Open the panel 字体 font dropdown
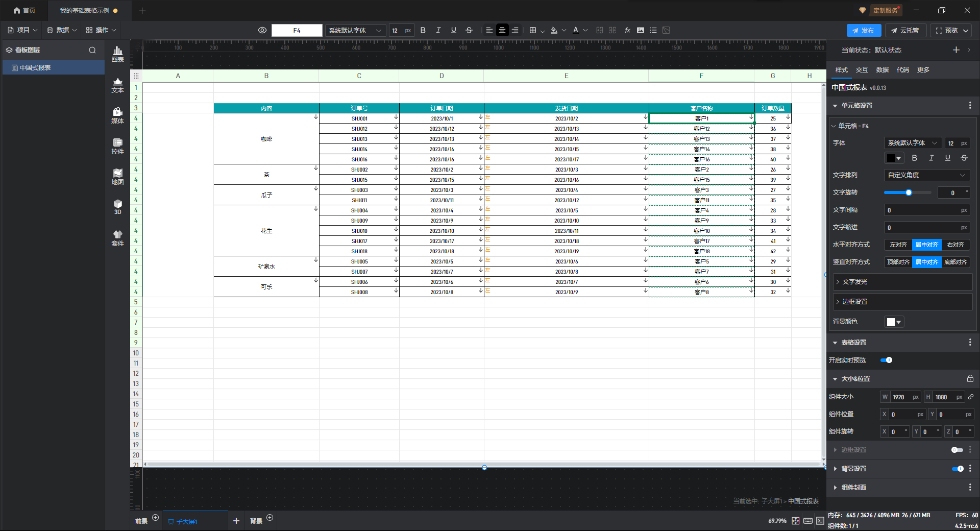 click(x=913, y=143)
